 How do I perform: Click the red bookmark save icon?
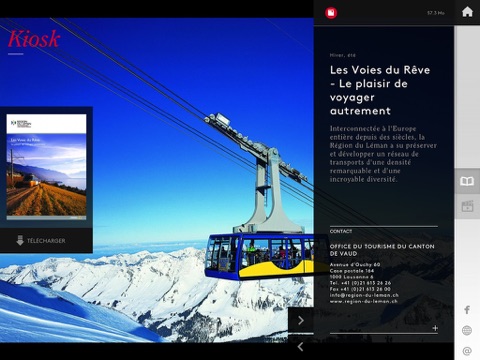(331, 13)
